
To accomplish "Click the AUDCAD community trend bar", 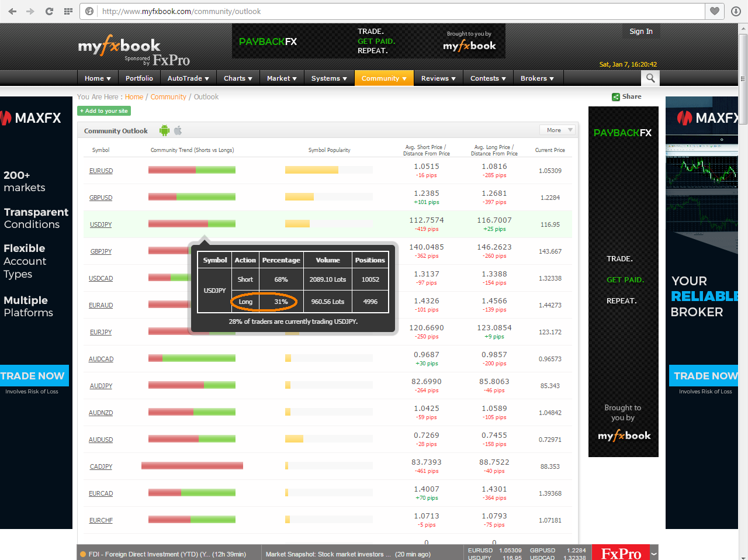I will (192, 358).
